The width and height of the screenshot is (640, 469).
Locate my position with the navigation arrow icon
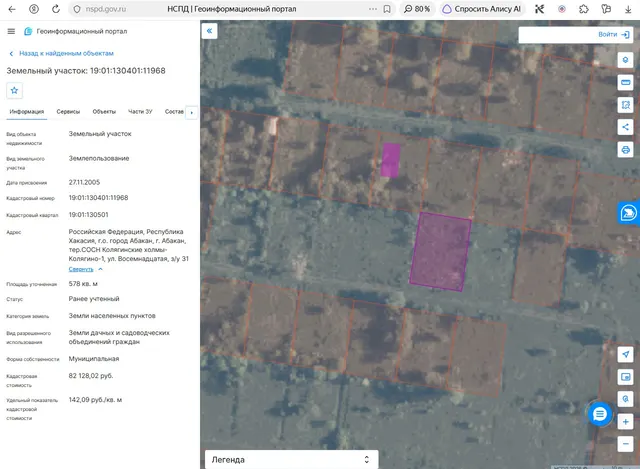click(625, 354)
